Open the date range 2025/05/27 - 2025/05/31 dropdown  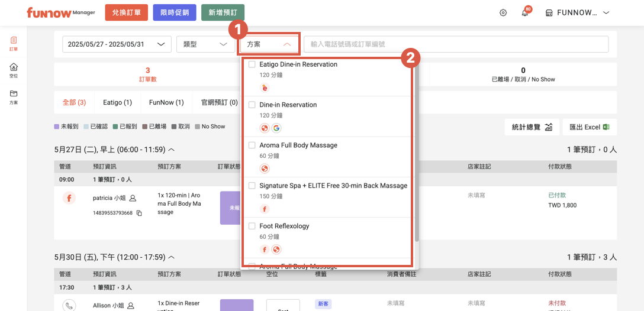[117, 44]
